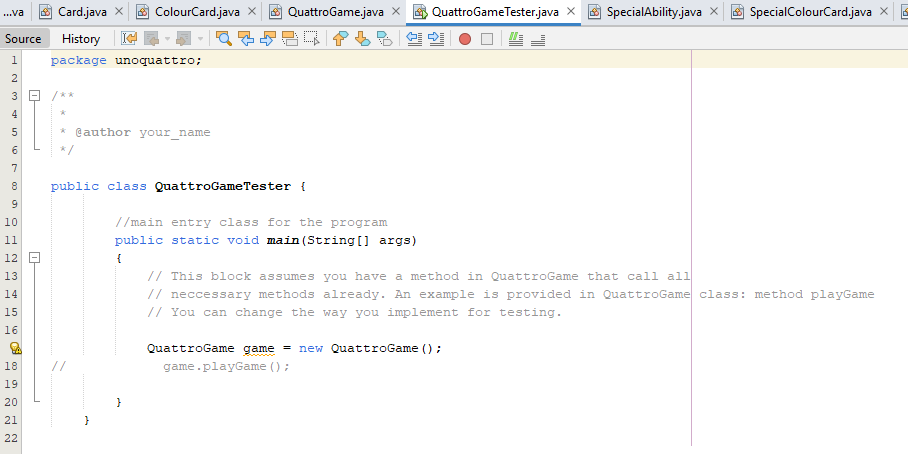Comment the selected lines using the toolbar icon

pyautogui.click(x=516, y=39)
